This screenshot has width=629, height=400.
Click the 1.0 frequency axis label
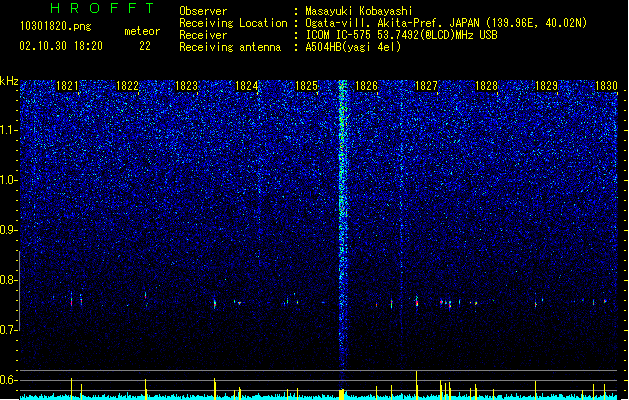tap(8, 180)
